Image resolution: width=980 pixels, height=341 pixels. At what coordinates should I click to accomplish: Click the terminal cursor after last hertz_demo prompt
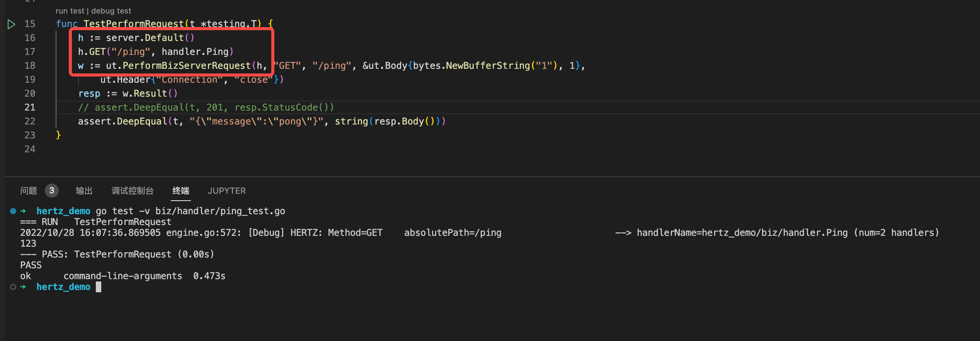pos(99,287)
